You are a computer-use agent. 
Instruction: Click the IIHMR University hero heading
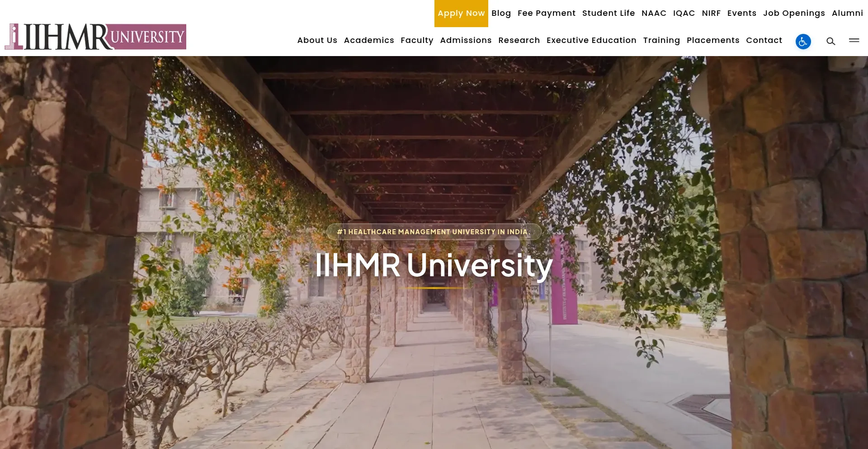pyautogui.click(x=434, y=265)
